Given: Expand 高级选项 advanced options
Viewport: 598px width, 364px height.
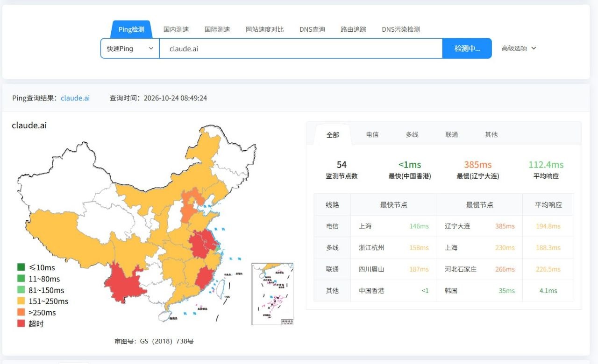Looking at the screenshot, I should click(519, 48).
